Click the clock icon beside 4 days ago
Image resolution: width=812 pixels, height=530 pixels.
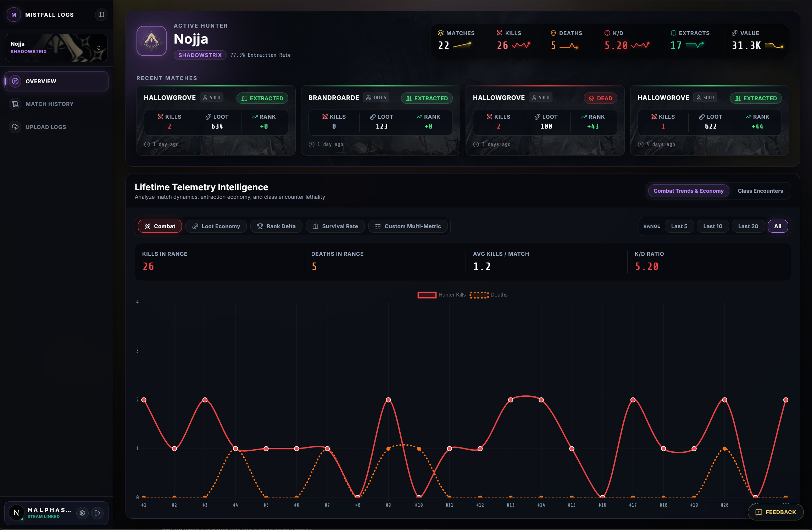point(641,144)
